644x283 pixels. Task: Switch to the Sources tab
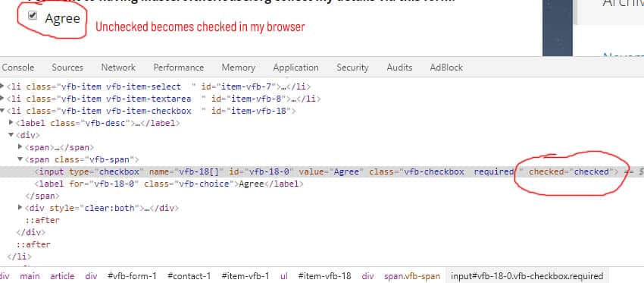coord(67,68)
